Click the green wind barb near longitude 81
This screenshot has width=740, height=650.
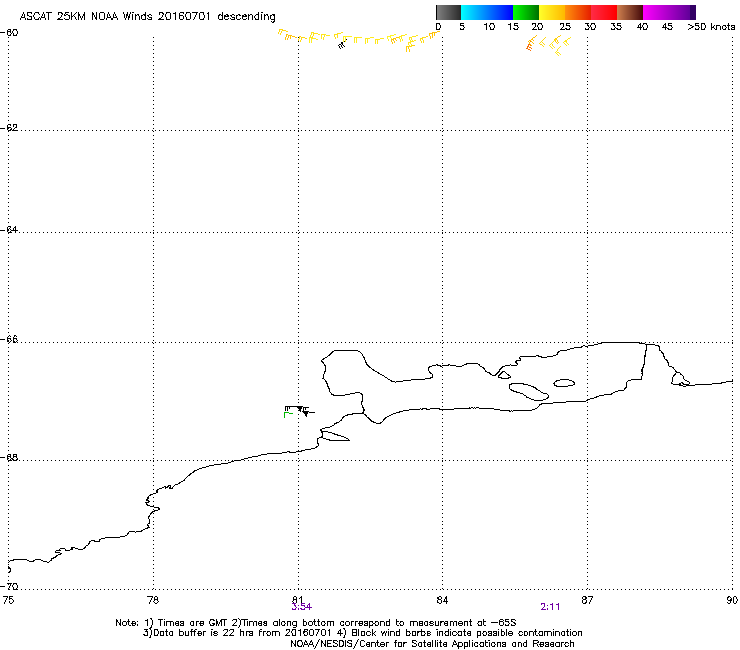[288, 414]
